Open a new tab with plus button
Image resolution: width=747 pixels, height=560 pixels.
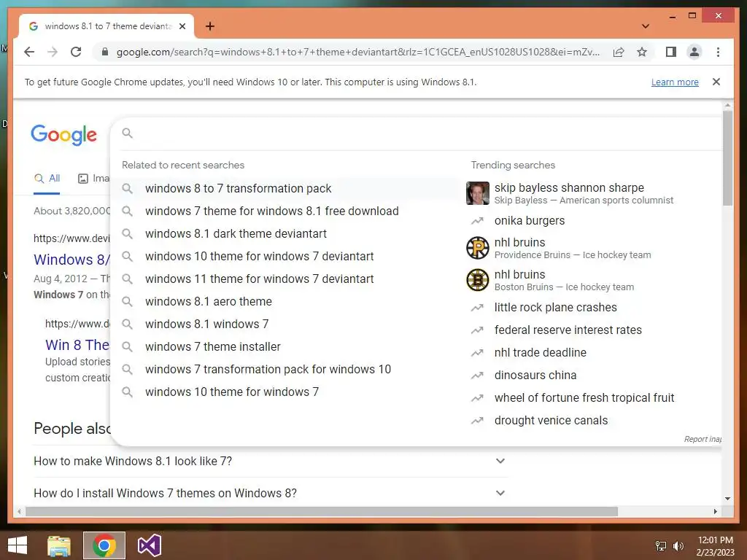point(210,26)
